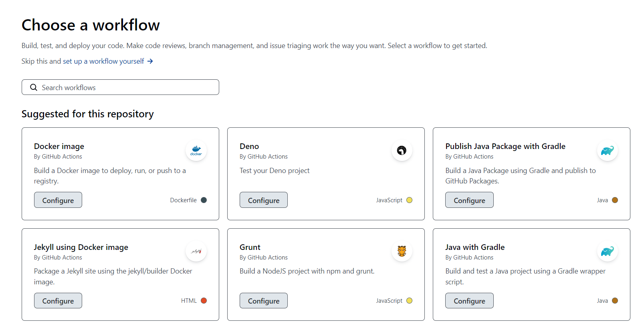Click the 'Choose a workflow' heading

tap(91, 25)
